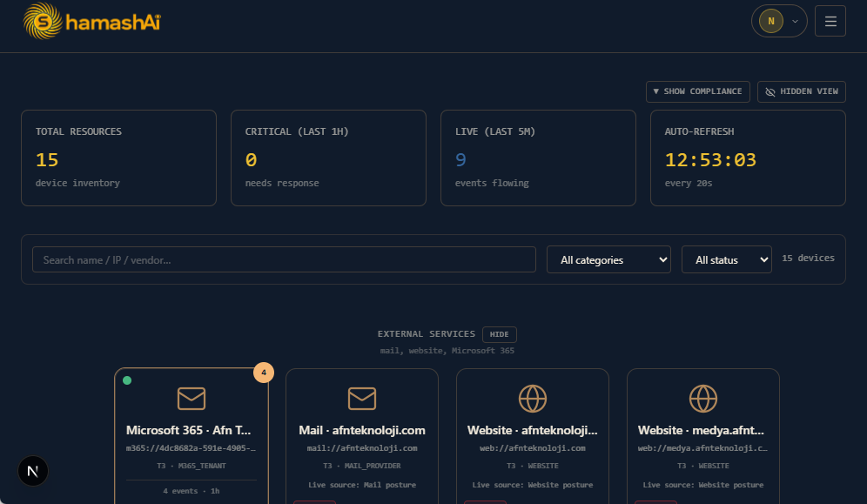Click 'm365://4dc8682a-591e-4905-...' address text
Viewport: 867px width, 504px height.
tap(191, 448)
